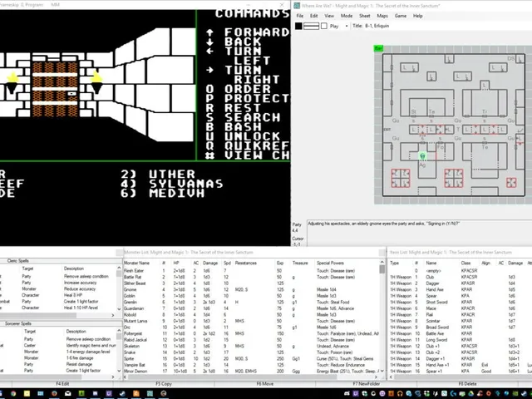Open Firefox from the taskbar

[x=54, y=393]
